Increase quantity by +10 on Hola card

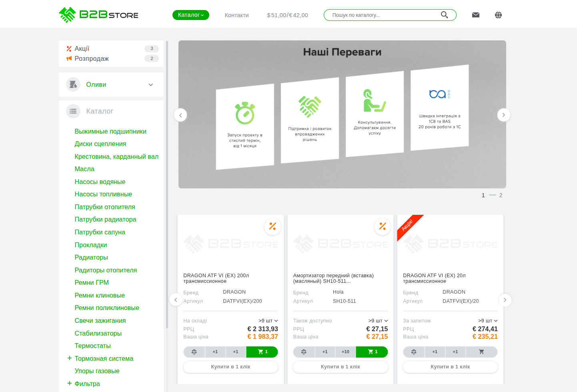[x=345, y=352]
